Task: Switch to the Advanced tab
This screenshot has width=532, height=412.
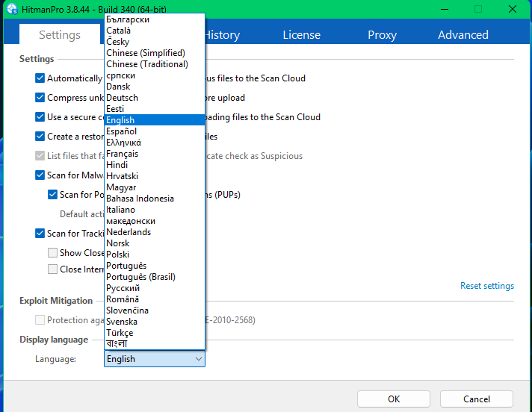Action: coord(463,35)
